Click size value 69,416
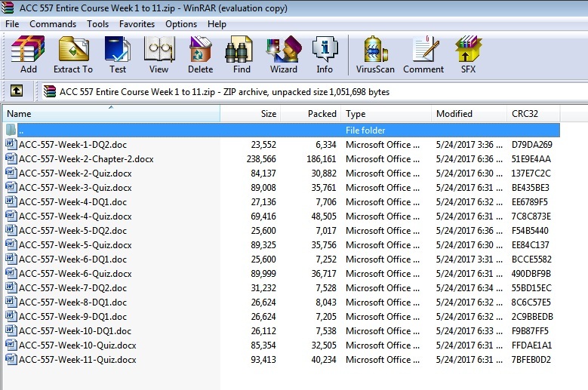Screen dimensions: 588x390 click(263, 216)
